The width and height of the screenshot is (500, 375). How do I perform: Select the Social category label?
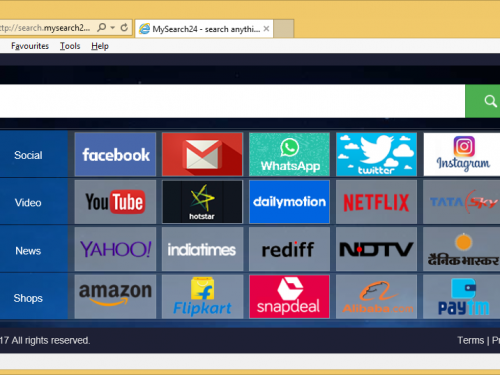(28, 155)
